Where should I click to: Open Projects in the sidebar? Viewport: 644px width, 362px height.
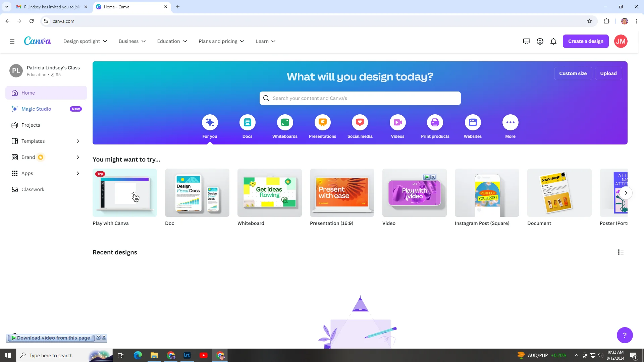tap(46, 125)
